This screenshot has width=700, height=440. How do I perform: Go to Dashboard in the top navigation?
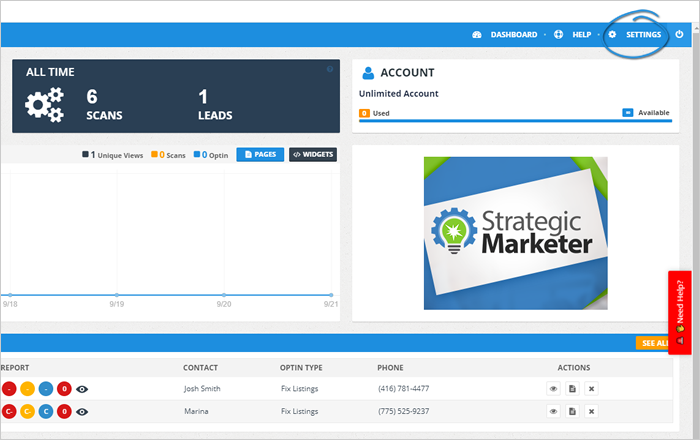pyautogui.click(x=513, y=35)
